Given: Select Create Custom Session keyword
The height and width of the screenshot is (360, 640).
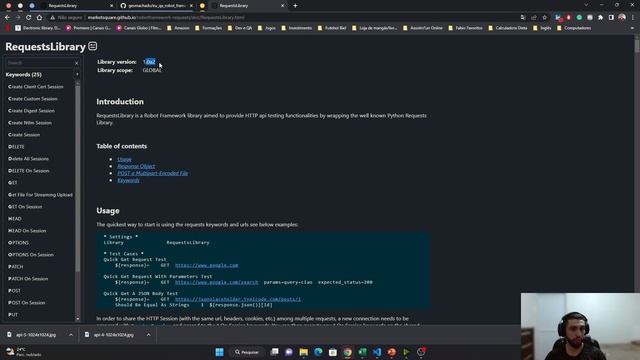Looking at the screenshot, I should (x=33, y=99).
